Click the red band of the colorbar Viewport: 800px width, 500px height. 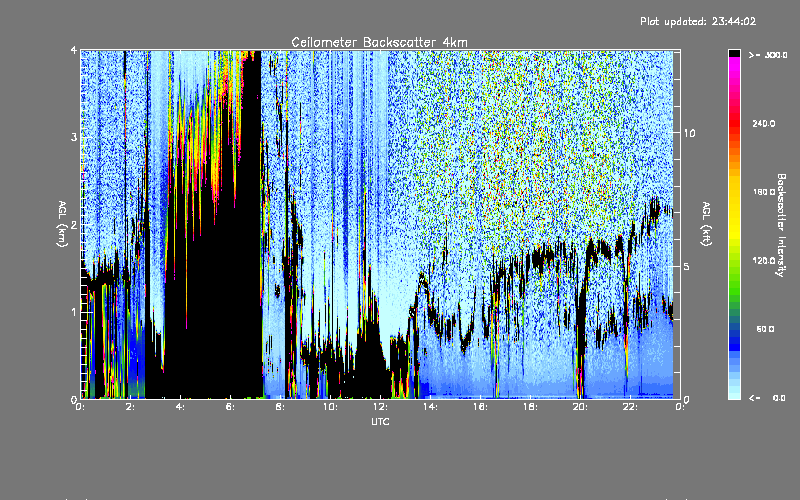[x=734, y=122]
